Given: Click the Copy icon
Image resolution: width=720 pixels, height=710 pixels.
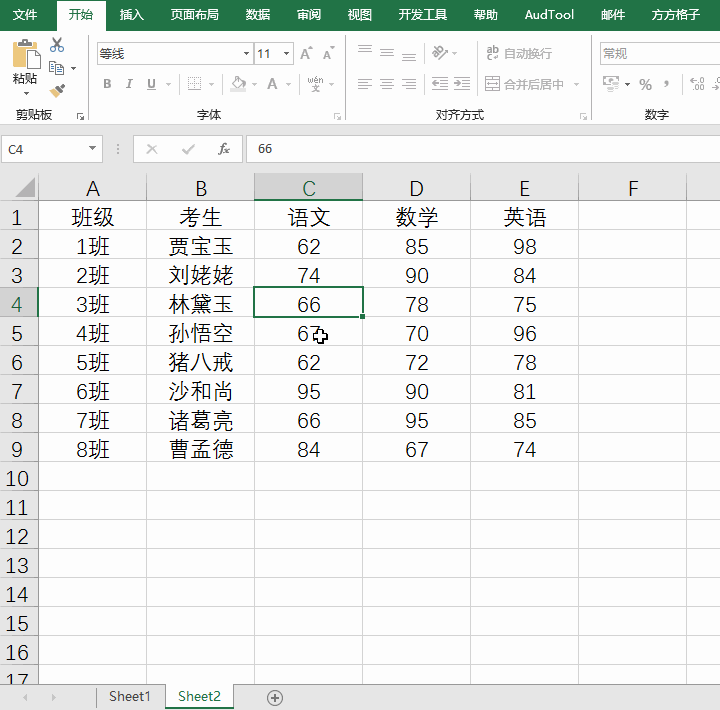Looking at the screenshot, I should pyautogui.click(x=56, y=68).
